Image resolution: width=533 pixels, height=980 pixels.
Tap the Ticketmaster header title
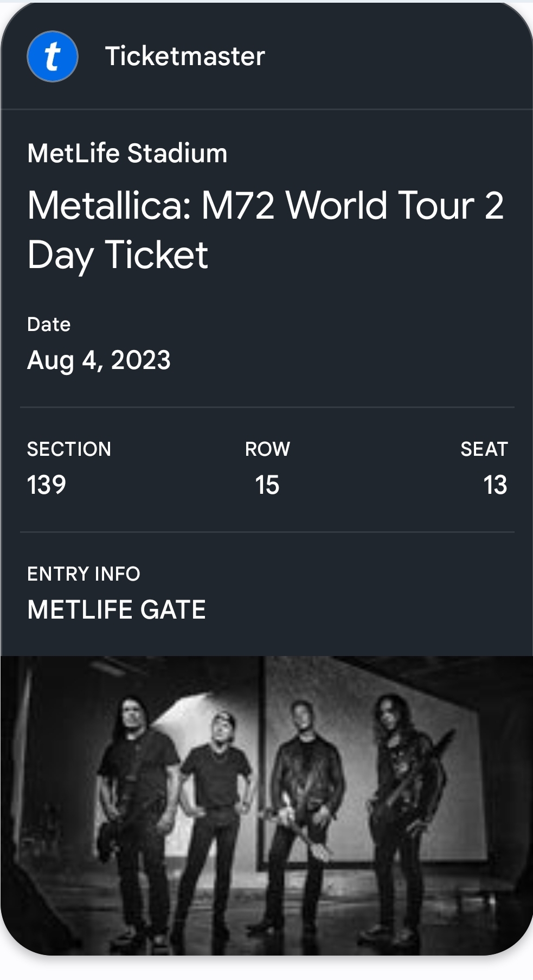(185, 56)
